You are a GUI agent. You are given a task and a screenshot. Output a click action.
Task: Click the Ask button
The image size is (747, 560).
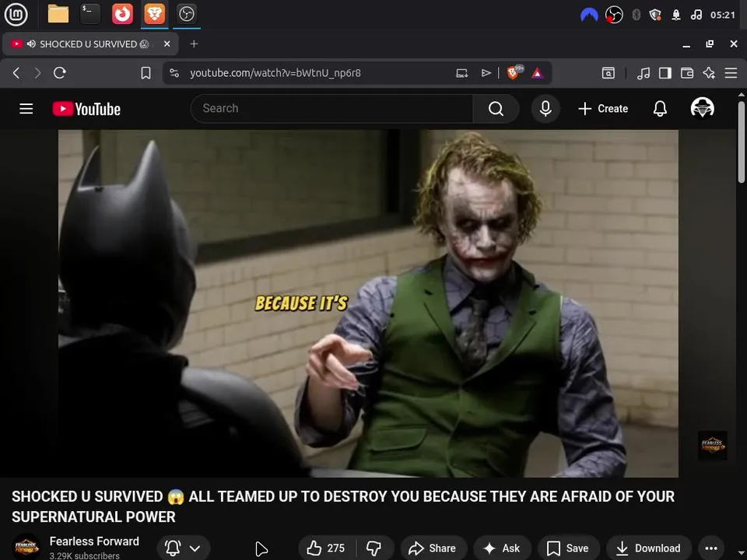pos(502,548)
